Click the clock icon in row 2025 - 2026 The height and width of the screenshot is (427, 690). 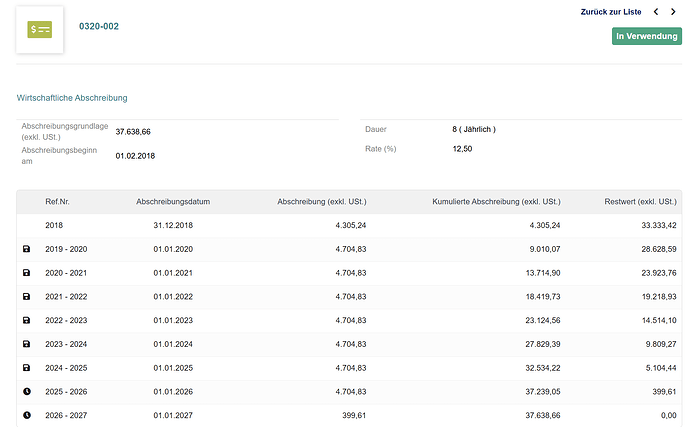(27, 392)
